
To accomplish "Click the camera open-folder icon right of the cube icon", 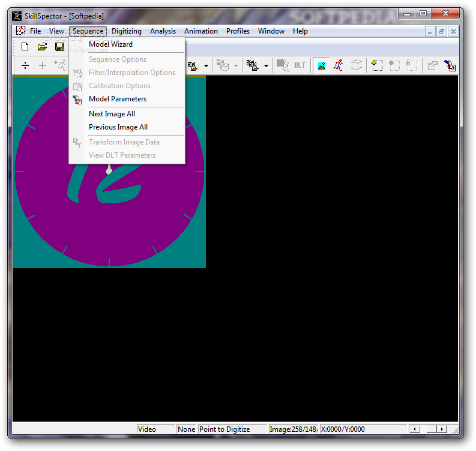I will click(x=253, y=65).
